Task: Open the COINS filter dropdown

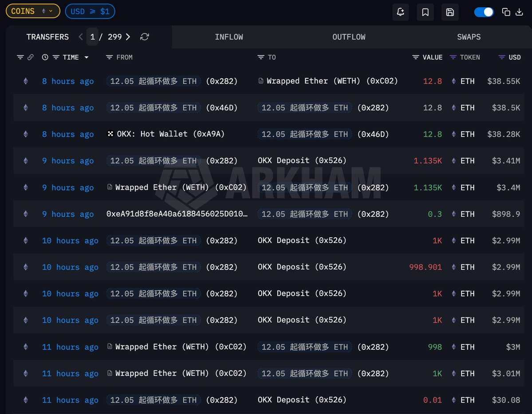Action: (33, 11)
